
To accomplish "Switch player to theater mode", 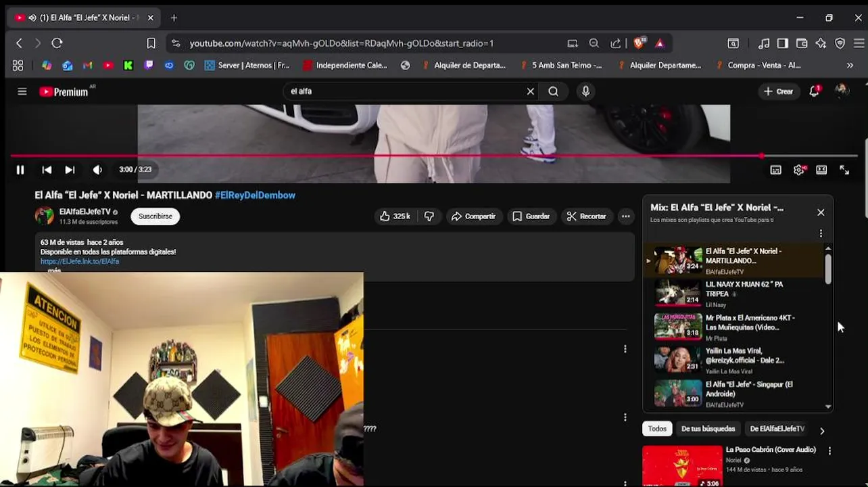I will click(x=821, y=170).
